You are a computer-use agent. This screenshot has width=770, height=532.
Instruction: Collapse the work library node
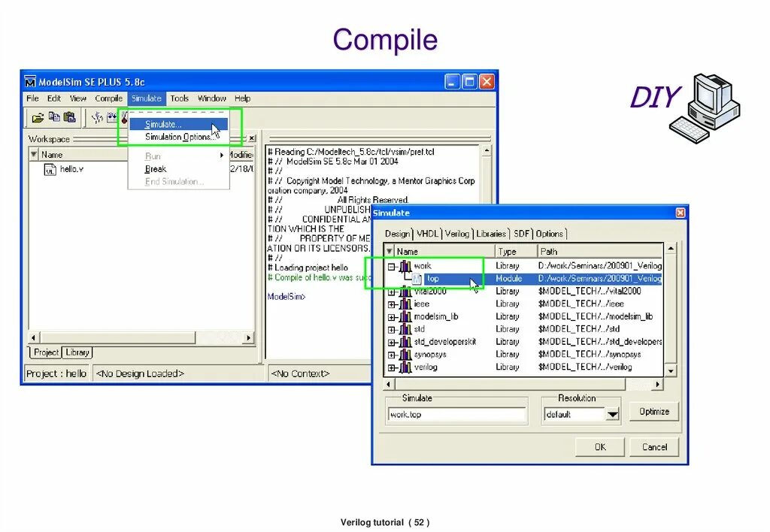click(391, 267)
